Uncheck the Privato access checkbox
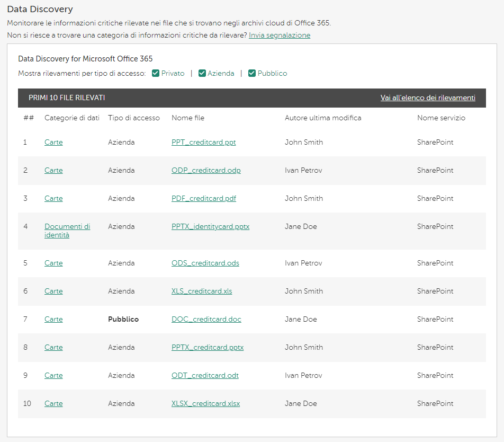 156,74
